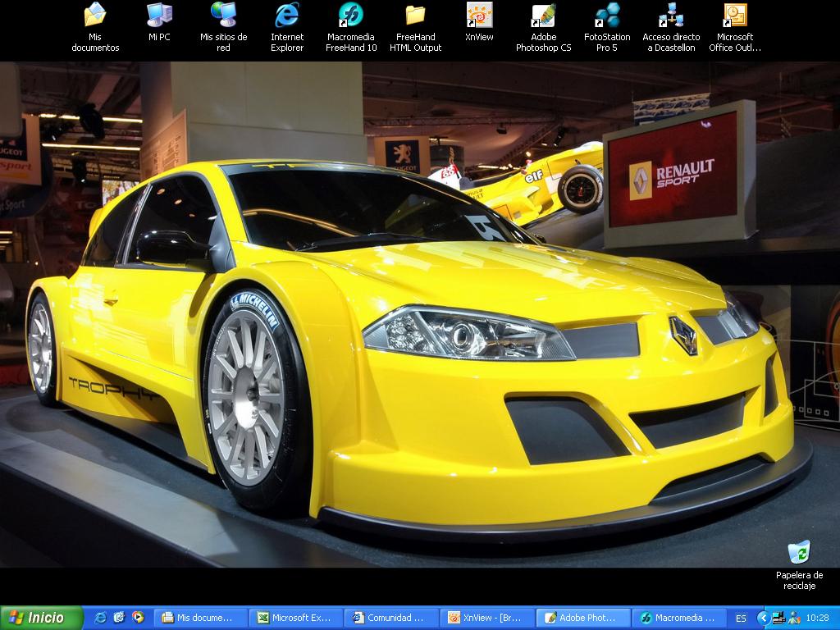Expand hidden system tray icons arrow
Screen dimensions: 840x630
762,618
